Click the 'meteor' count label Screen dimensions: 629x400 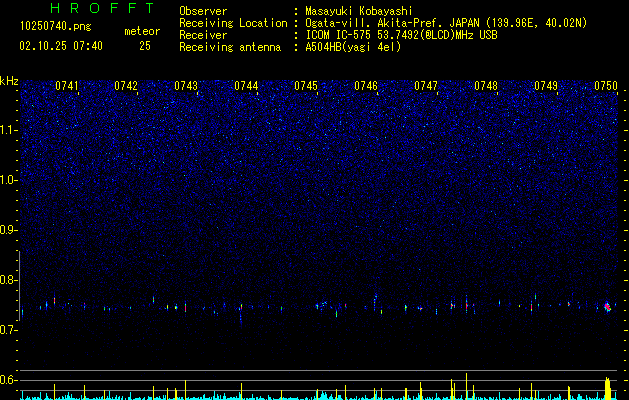pos(142,31)
